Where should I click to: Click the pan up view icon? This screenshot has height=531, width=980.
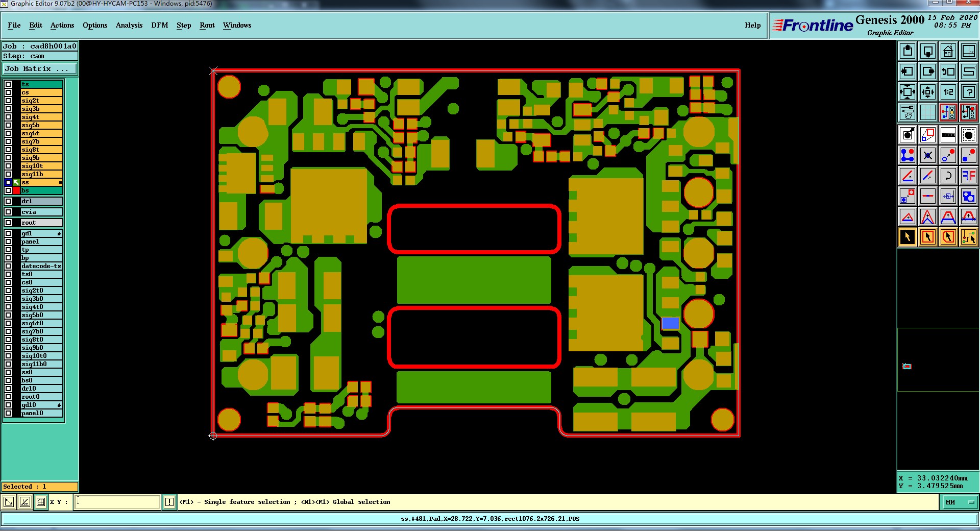(x=908, y=51)
